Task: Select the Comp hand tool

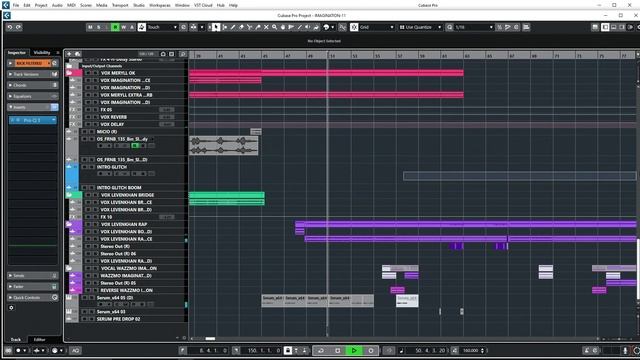Action: point(283,27)
